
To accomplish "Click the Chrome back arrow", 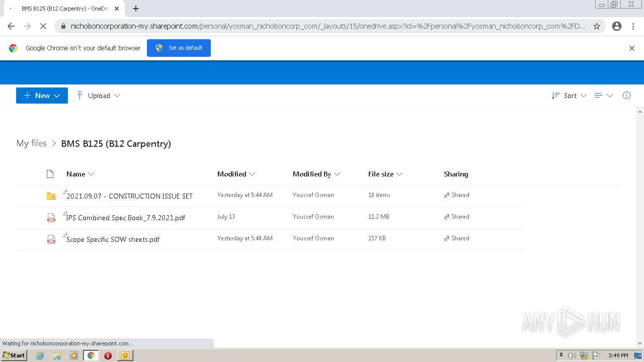I will [11, 26].
